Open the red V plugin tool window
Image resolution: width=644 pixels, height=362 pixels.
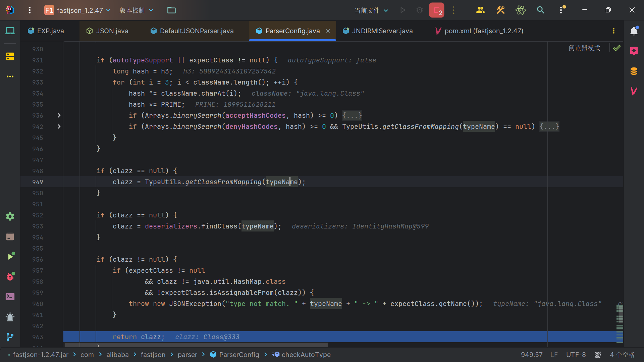pyautogui.click(x=634, y=91)
